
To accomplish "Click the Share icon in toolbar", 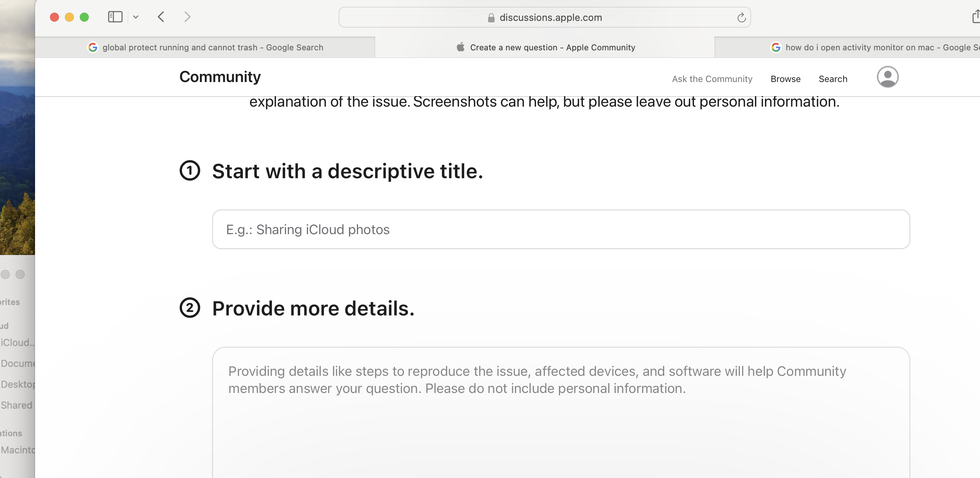I will [976, 17].
